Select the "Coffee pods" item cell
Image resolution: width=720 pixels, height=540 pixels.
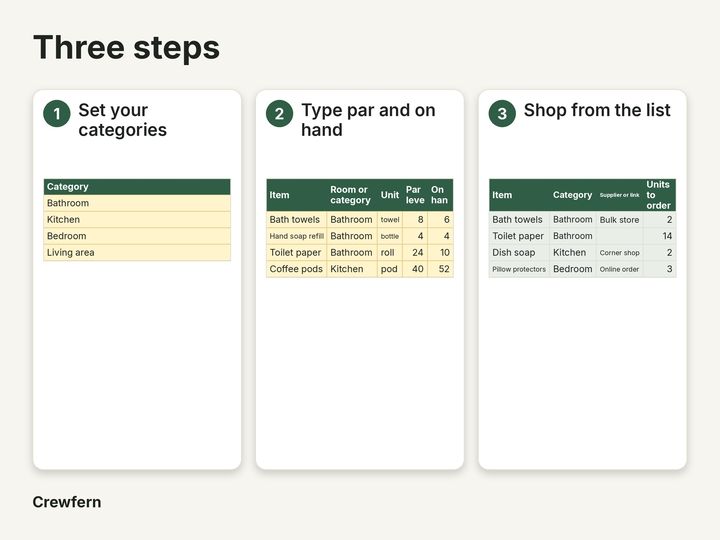click(x=297, y=269)
